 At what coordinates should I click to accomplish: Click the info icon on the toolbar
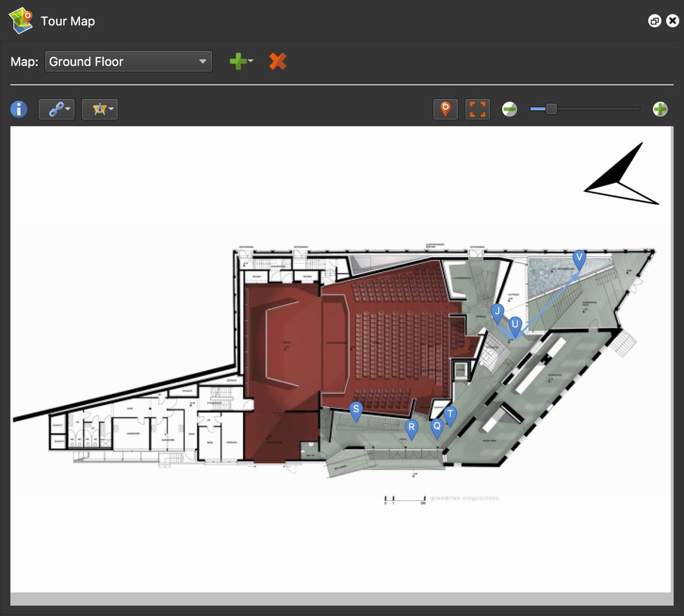point(19,109)
